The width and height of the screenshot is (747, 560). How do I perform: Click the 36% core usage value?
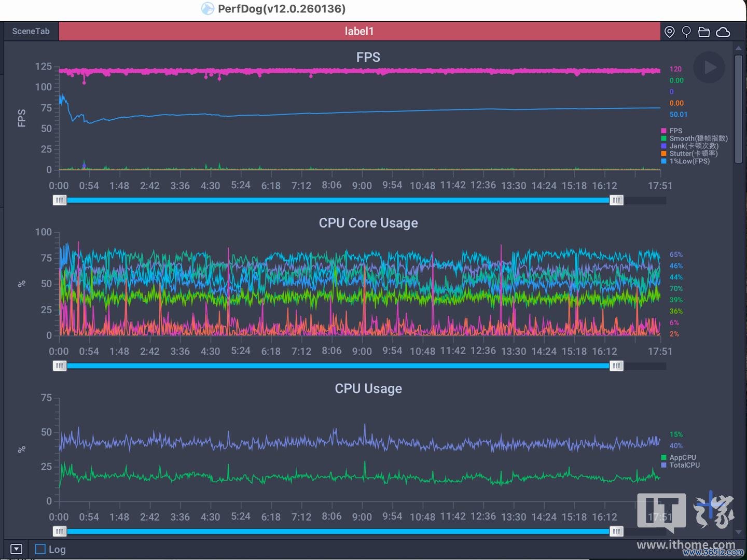(676, 311)
